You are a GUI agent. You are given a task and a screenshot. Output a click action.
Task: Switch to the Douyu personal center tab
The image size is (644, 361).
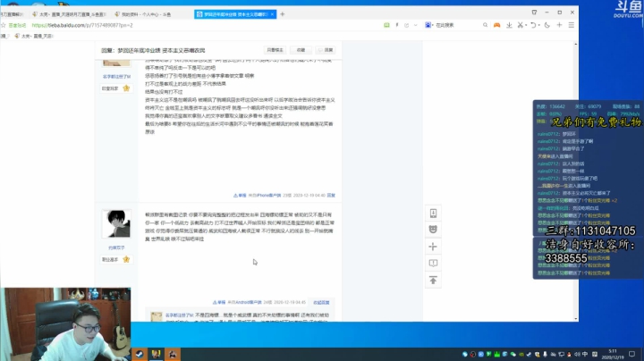click(146, 14)
